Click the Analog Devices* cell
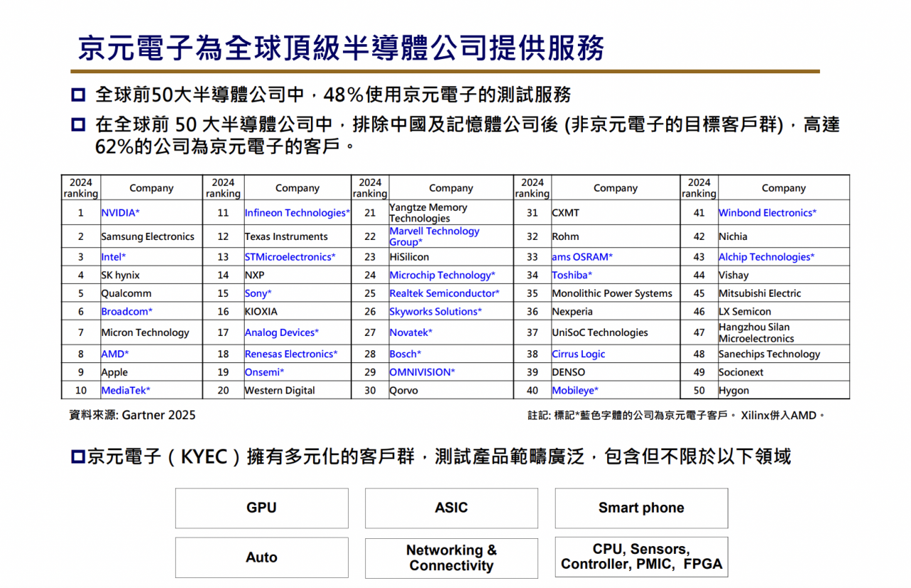The image size is (911, 588). pyautogui.click(x=297, y=332)
